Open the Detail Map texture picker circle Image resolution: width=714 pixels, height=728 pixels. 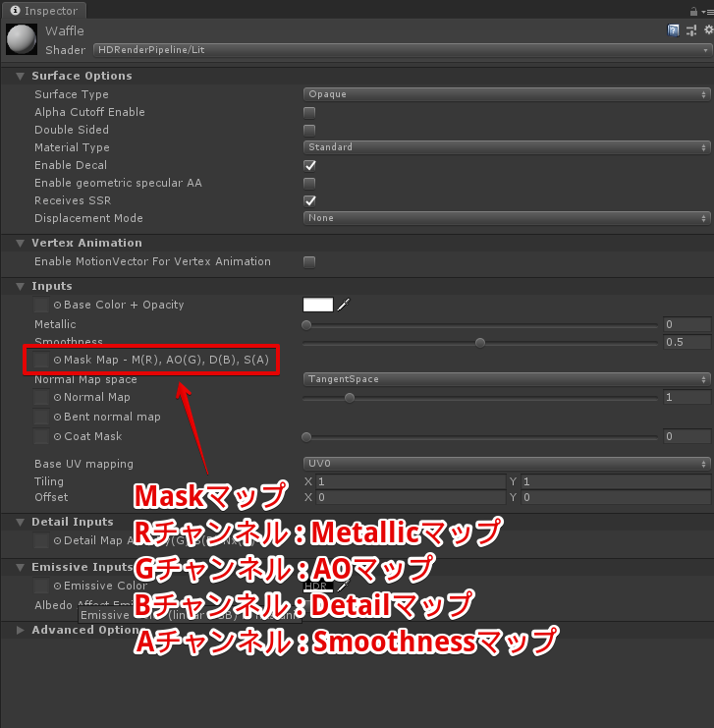[57, 541]
